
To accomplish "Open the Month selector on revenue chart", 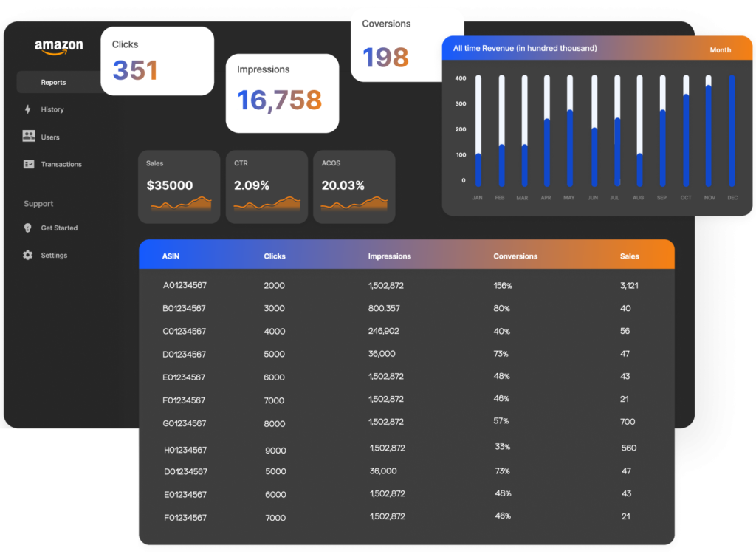I will coord(720,50).
